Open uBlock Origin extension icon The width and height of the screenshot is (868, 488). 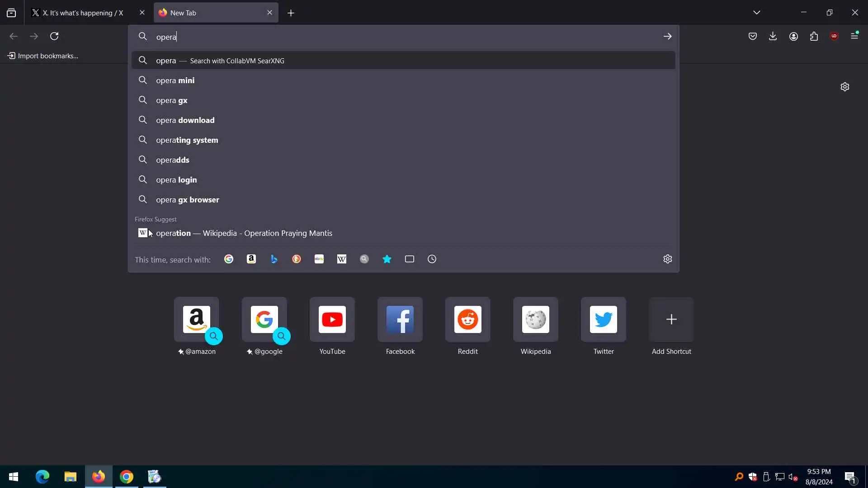tap(834, 36)
